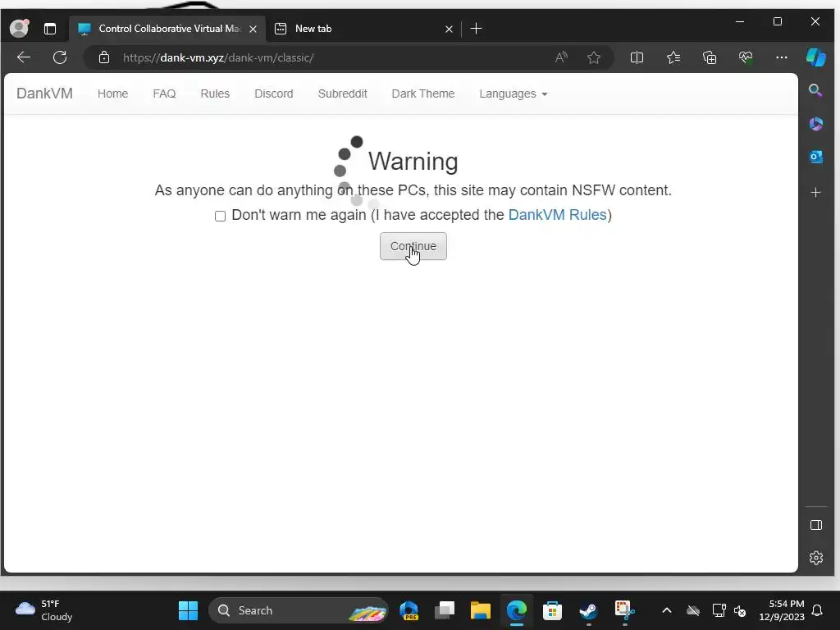The height and width of the screenshot is (630, 840).
Task: Open Microsoft Store from the taskbar
Action: point(552,610)
